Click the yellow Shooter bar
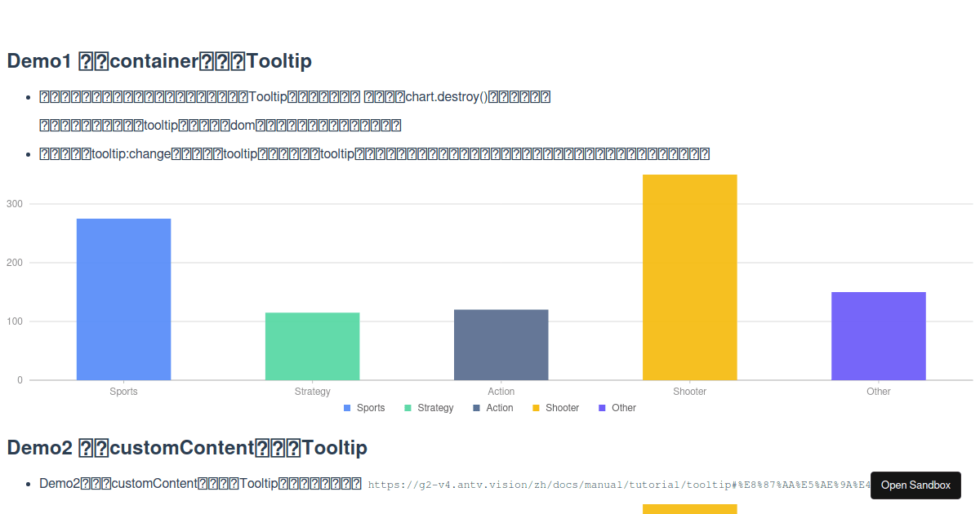The width and height of the screenshot is (980, 514). point(689,277)
